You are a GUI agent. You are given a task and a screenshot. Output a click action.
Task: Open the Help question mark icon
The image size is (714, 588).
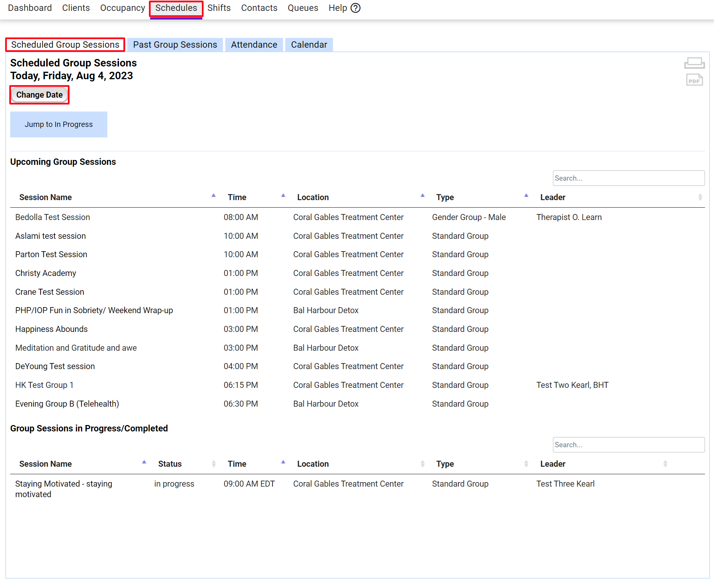coord(355,8)
